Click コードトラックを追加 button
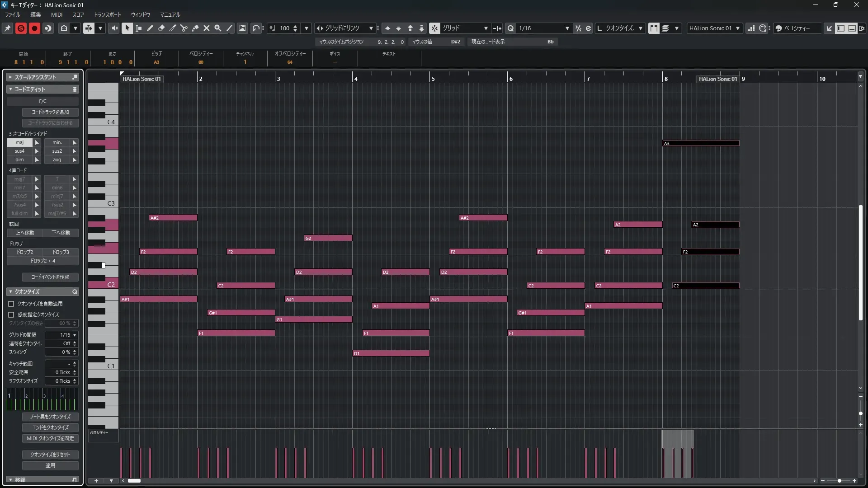This screenshot has height=488, width=868. [x=50, y=112]
